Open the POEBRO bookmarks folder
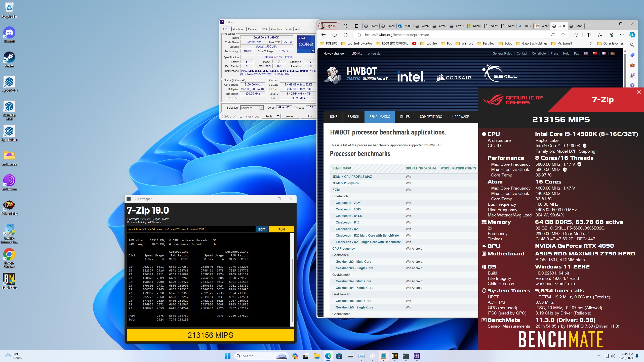 [329, 43]
